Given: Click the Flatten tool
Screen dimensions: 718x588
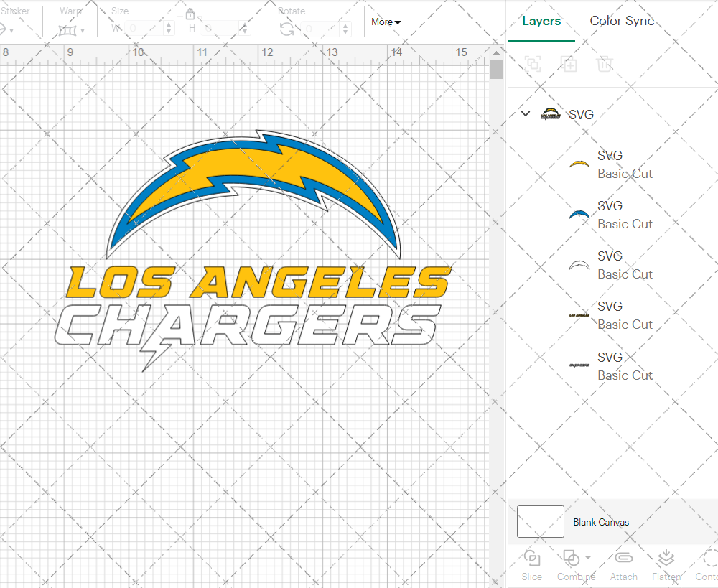Looking at the screenshot, I should (666, 566).
